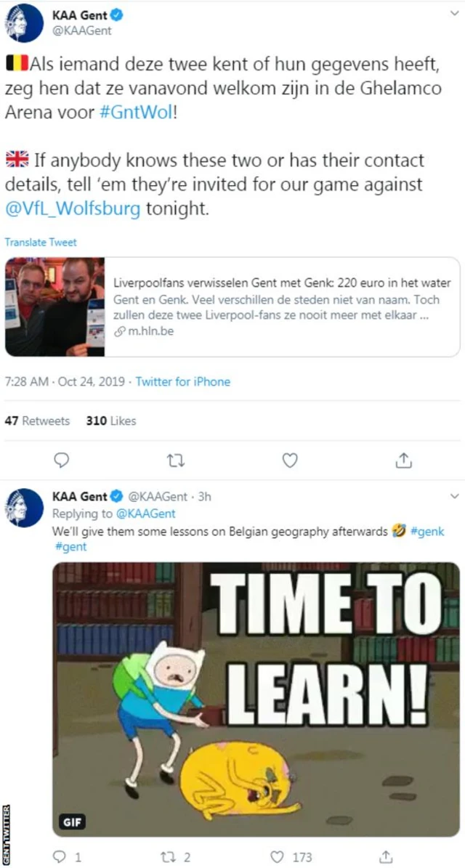The image size is (465, 868).
Task: Share the main tweet via the share icon
Action: pos(404,460)
